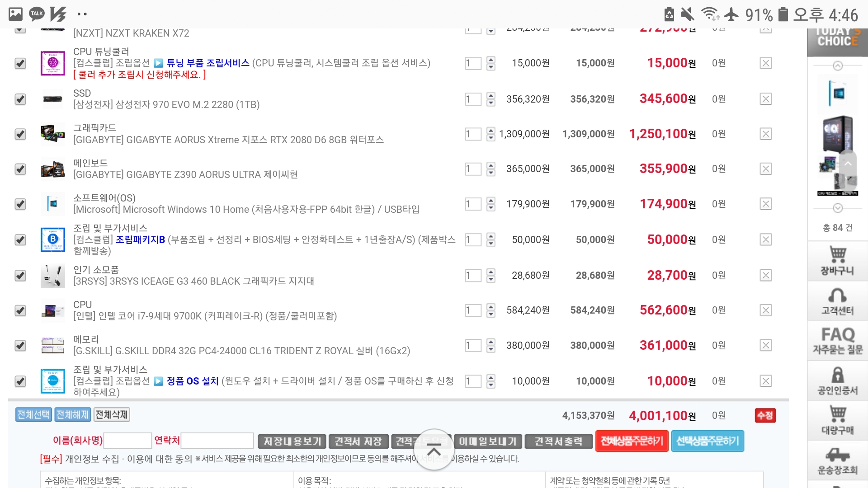Click the 견적서 저장 menu button

[x=358, y=441]
